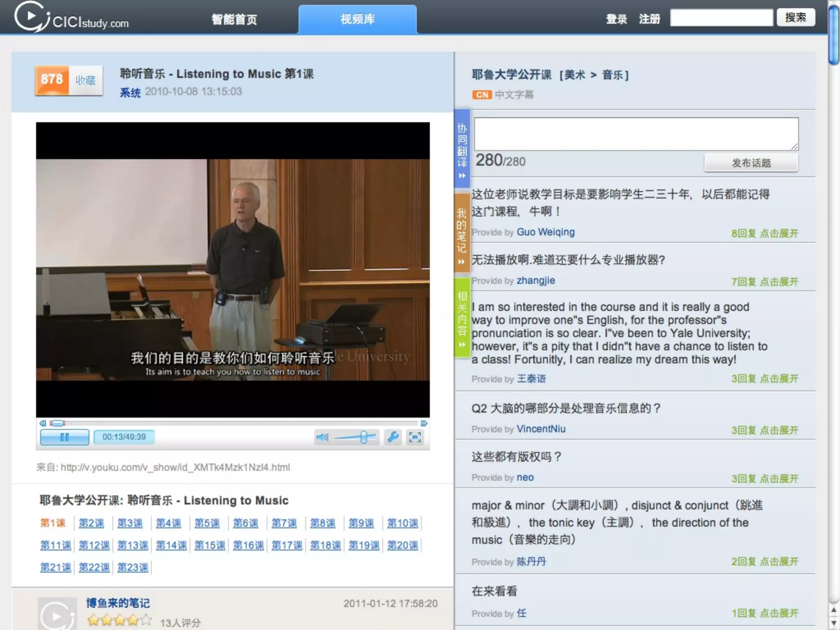Image resolution: width=840 pixels, height=630 pixels.
Task: Expand the 相关内容 side panel
Action: (x=462, y=318)
